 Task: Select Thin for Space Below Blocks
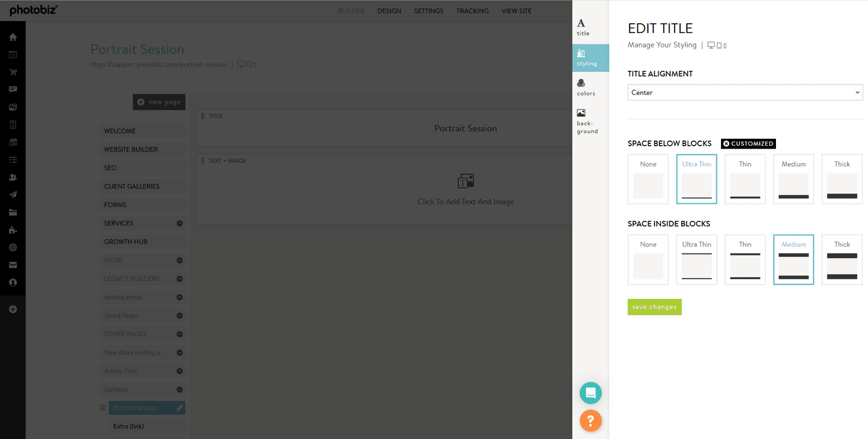click(745, 179)
